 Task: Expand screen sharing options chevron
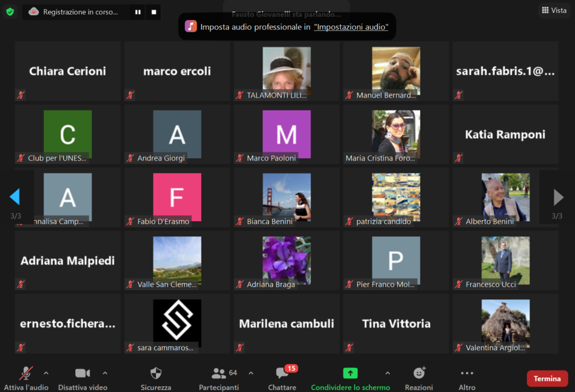pos(388,373)
